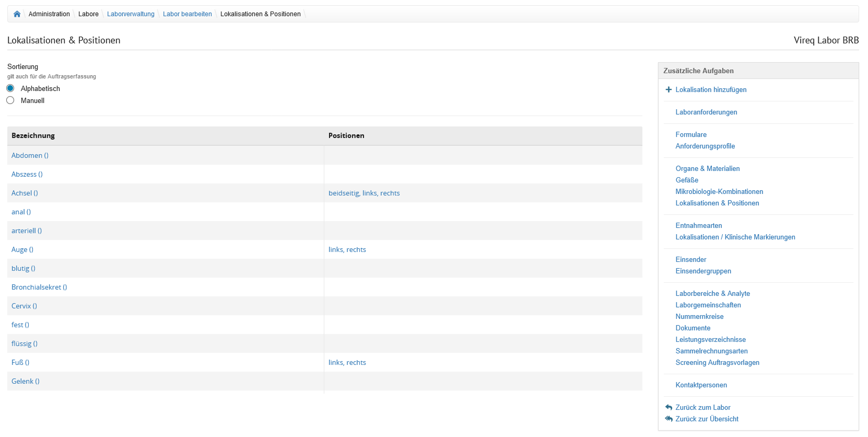The height and width of the screenshot is (437, 868).
Task: Go to Entnahmearten
Action: [x=698, y=225]
